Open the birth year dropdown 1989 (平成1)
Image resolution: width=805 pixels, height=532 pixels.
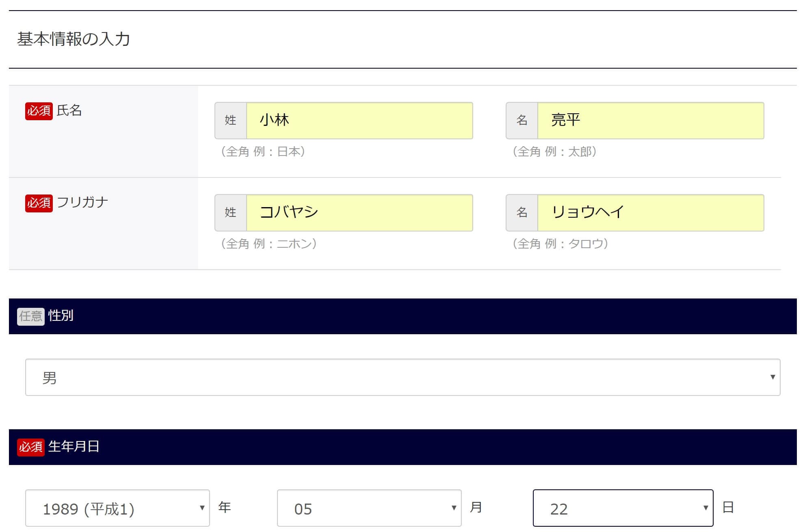pos(117,508)
